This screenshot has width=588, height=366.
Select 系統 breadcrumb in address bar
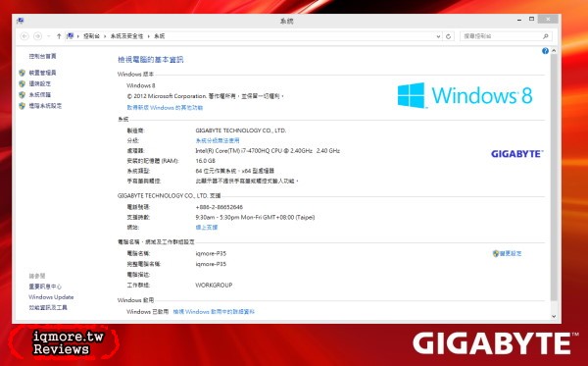coord(160,36)
